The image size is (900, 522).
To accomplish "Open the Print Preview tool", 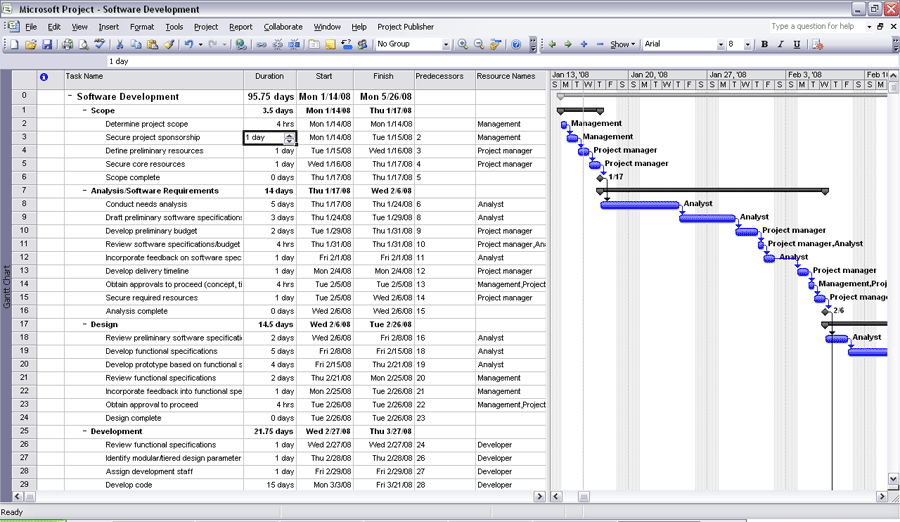I will click(84, 45).
